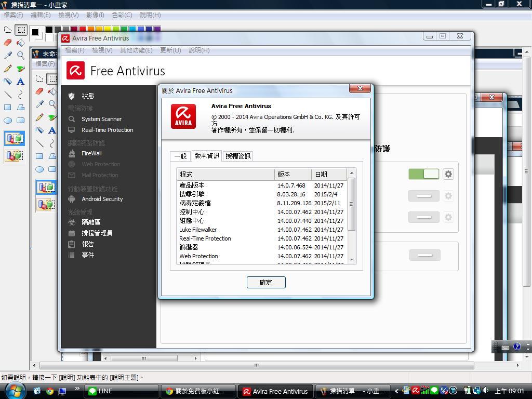Show hidden system tray icons arrow
Image resolution: width=532 pixels, height=399 pixels.
point(396,391)
